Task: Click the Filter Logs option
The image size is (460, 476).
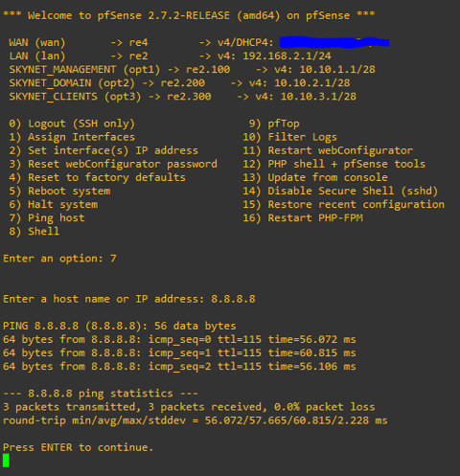Action: coord(289,137)
